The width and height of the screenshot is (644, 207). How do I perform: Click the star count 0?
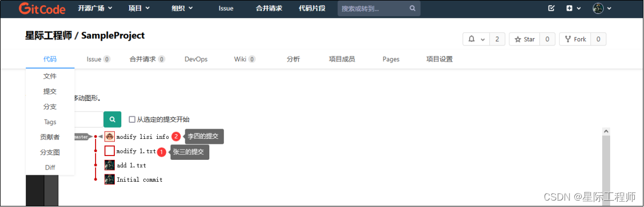[547, 39]
